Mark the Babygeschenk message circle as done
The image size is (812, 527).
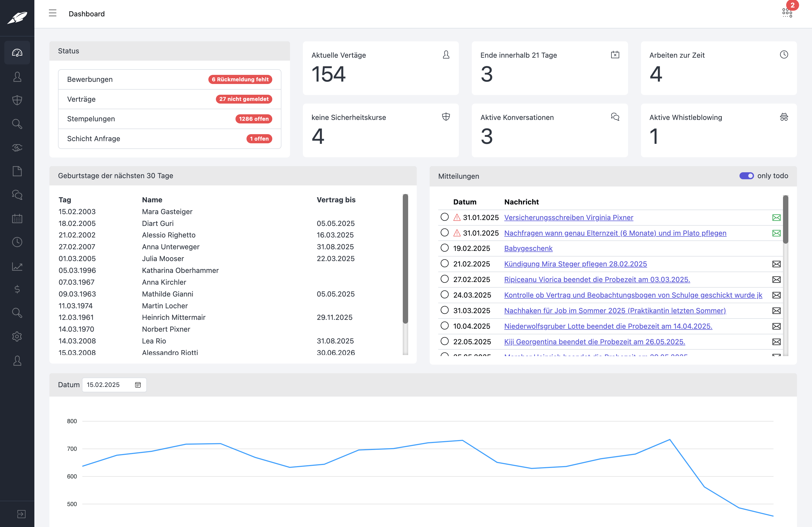click(x=445, y=248)
